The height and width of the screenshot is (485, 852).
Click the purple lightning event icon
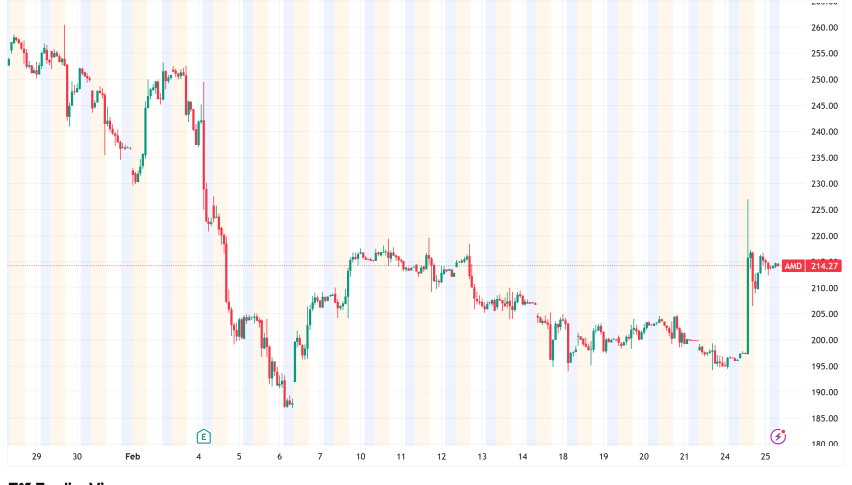(x=777, y=436)
